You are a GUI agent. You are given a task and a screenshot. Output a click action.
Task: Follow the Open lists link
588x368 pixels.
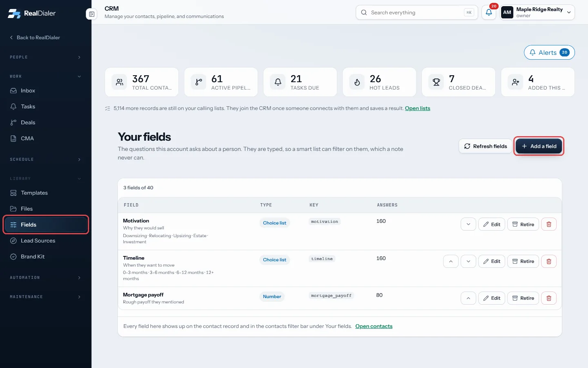(417, 108)
